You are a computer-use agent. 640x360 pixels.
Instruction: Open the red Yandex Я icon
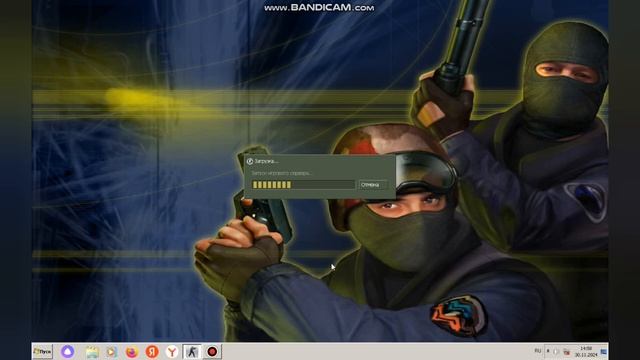click(152, 352)
